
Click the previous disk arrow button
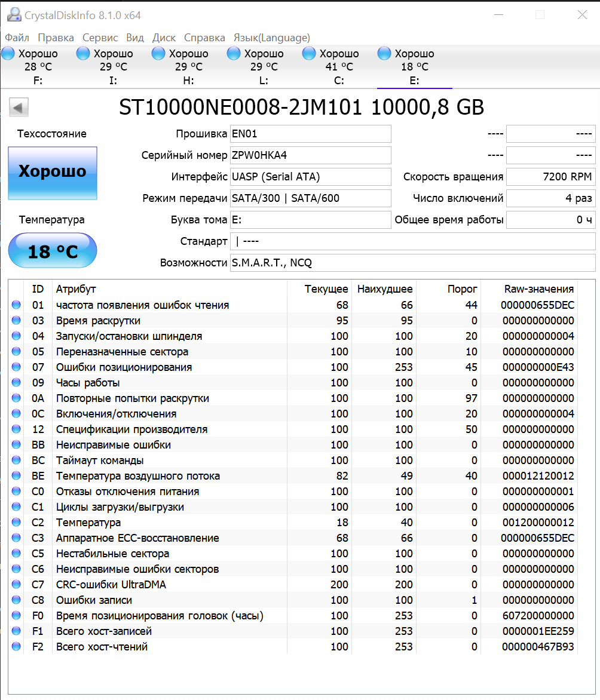point(19,108)
